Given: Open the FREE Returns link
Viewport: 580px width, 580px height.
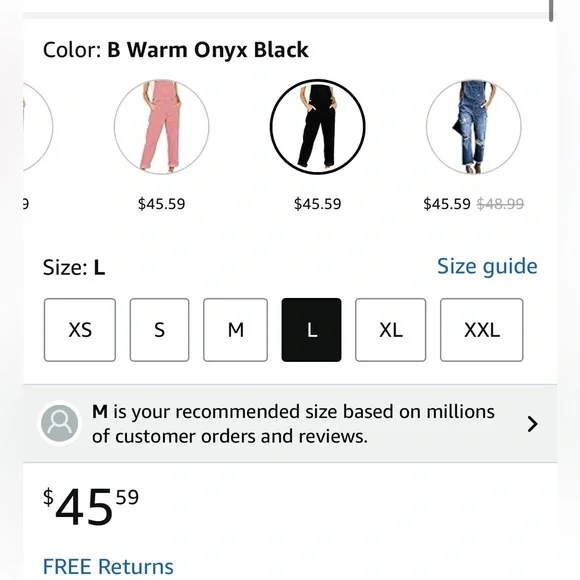Looking at the screenshot, I should pos(108,566).
